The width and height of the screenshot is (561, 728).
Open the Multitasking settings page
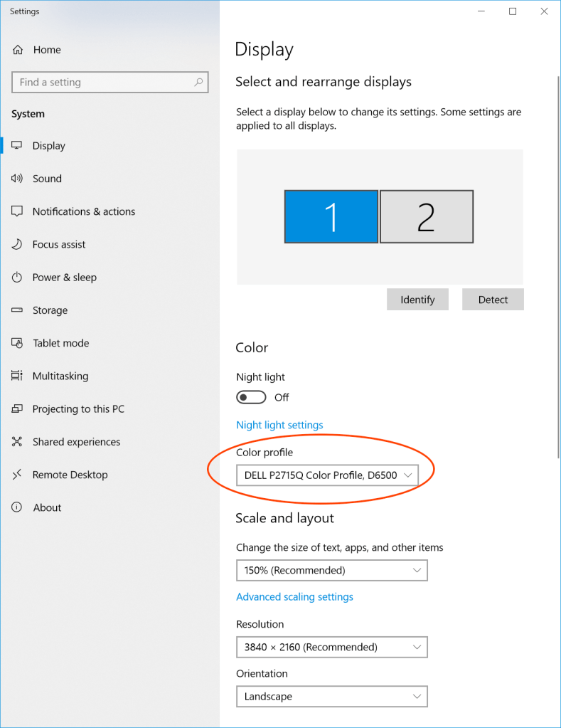(x=60, y=376)
